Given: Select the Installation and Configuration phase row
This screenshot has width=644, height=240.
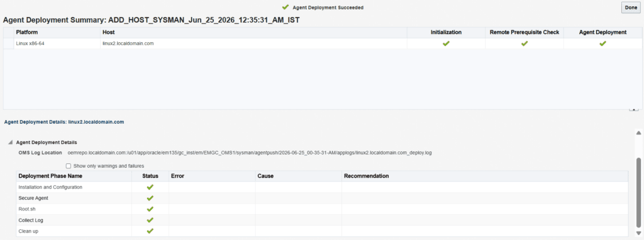Looking at the screenshot, I should coord(322,187).
